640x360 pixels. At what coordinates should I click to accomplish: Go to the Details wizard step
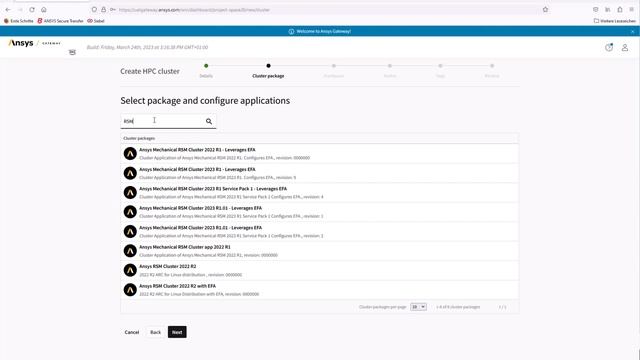coord(206,71)
